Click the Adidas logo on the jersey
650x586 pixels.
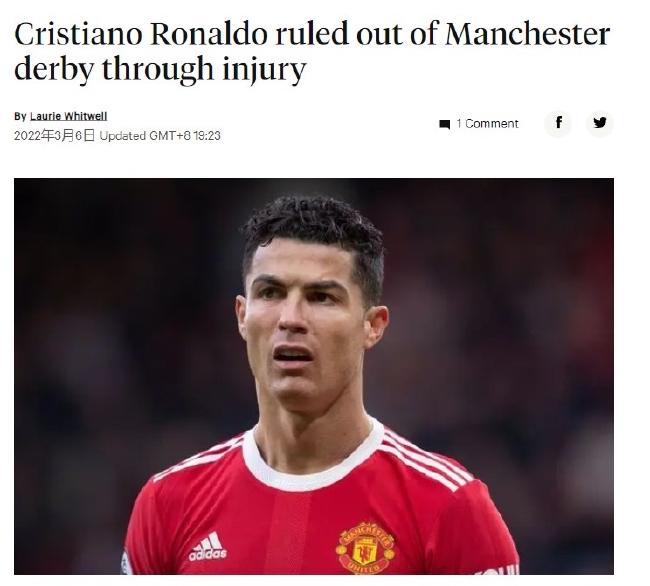208,547
